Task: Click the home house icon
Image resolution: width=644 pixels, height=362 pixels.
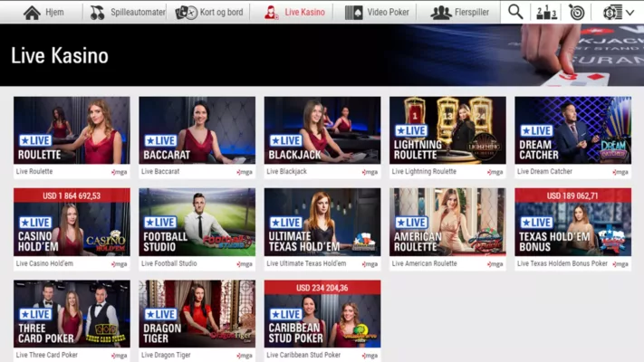Action: tap(32, 13)
